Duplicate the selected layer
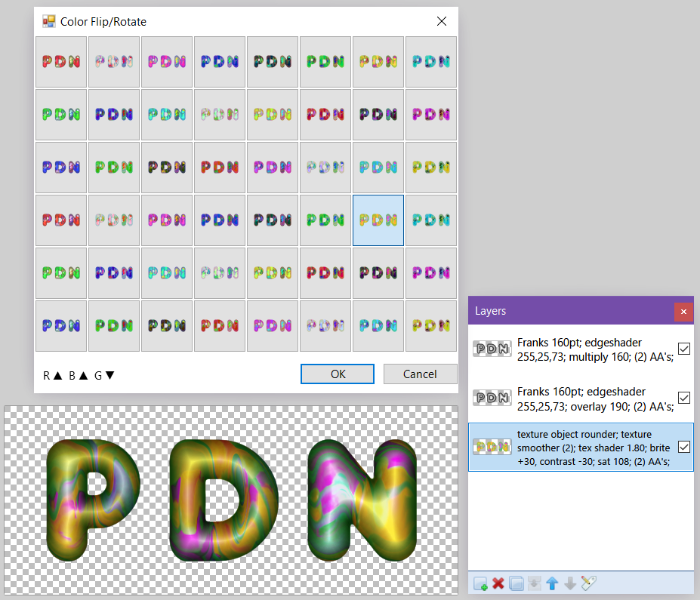 (516, 583)
